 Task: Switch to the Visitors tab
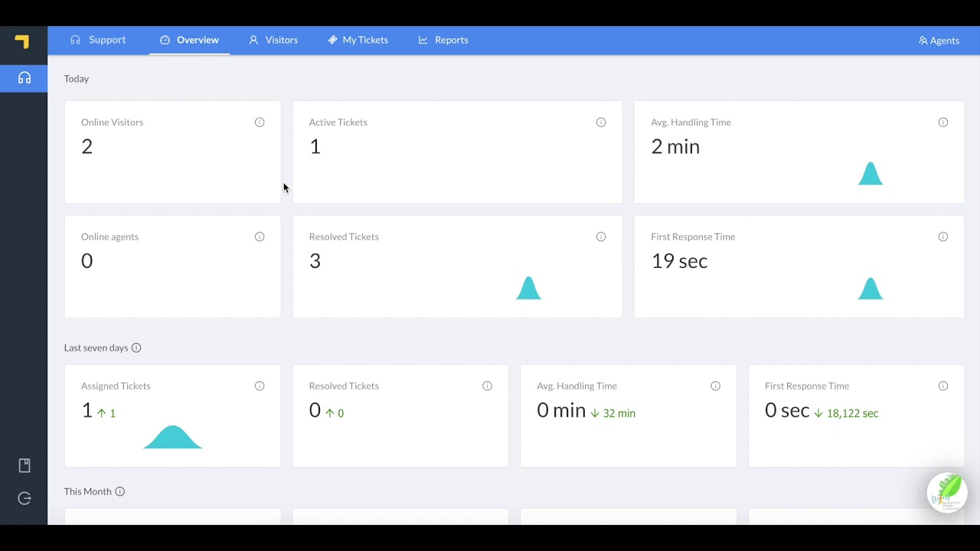click(273, 40)
